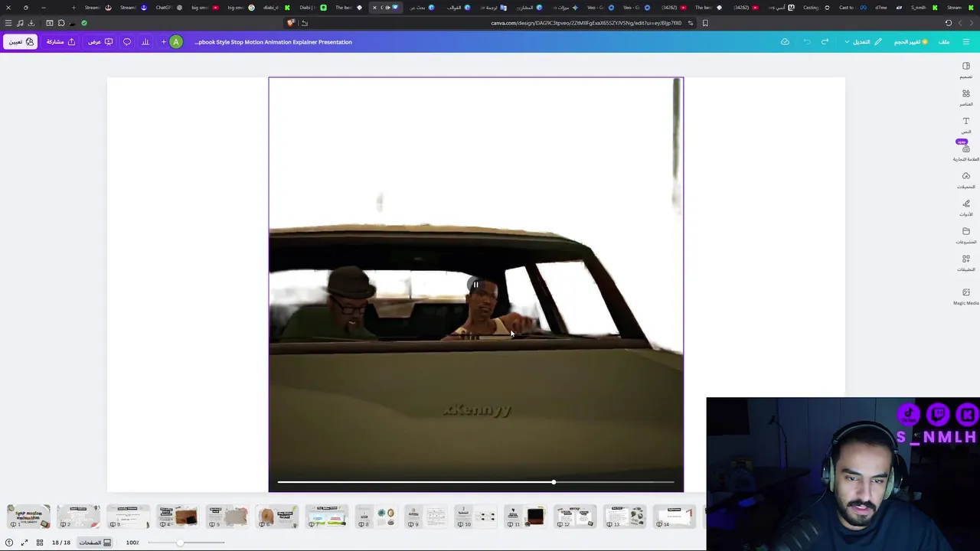Click the Twitch icon on webcam overlay
The image size is (980, 551).
938,415
